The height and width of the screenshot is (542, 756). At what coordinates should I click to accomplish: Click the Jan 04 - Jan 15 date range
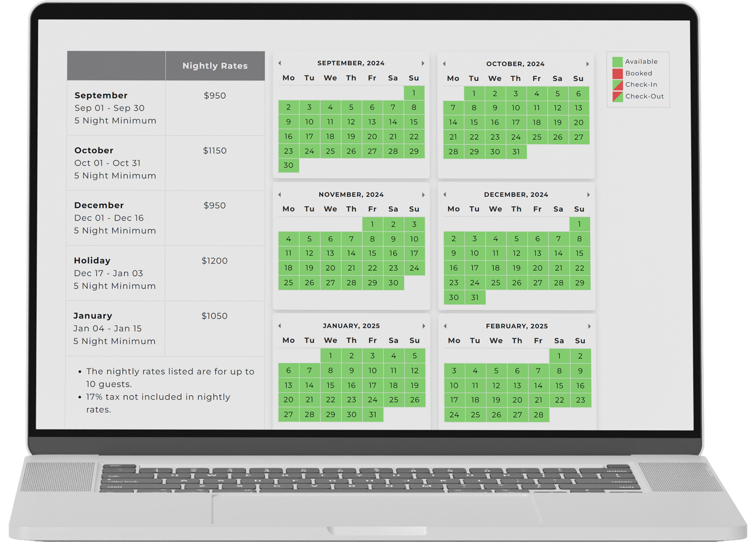[x=107, y=328]
